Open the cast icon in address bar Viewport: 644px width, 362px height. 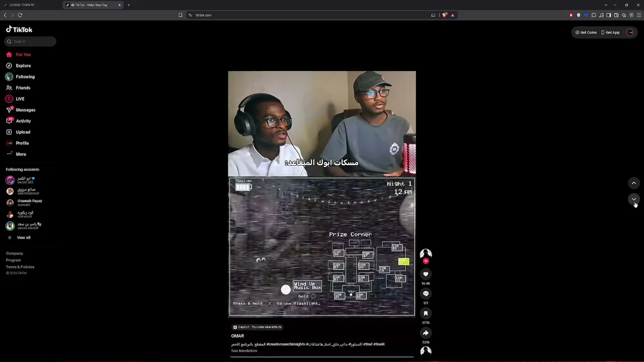pos(433,15)
